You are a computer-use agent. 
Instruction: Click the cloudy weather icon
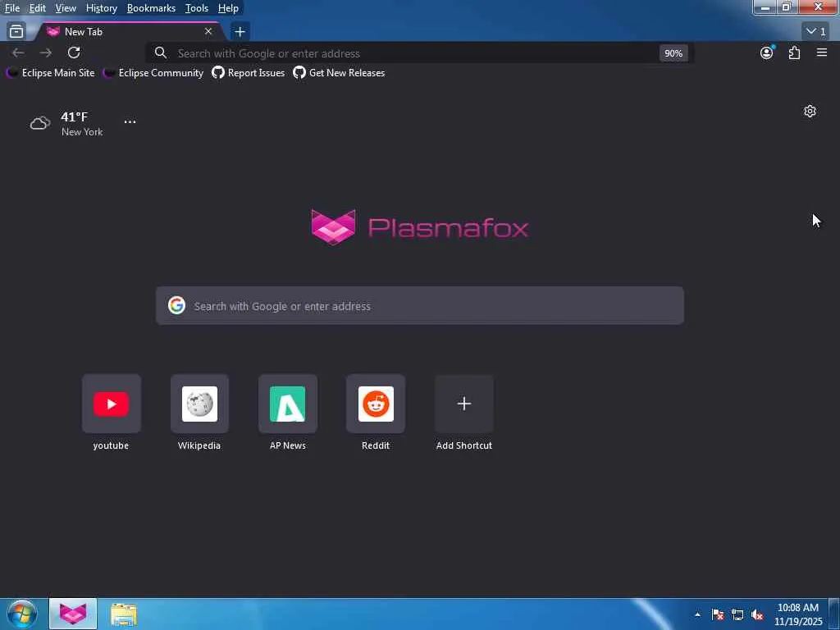(40, 123)
